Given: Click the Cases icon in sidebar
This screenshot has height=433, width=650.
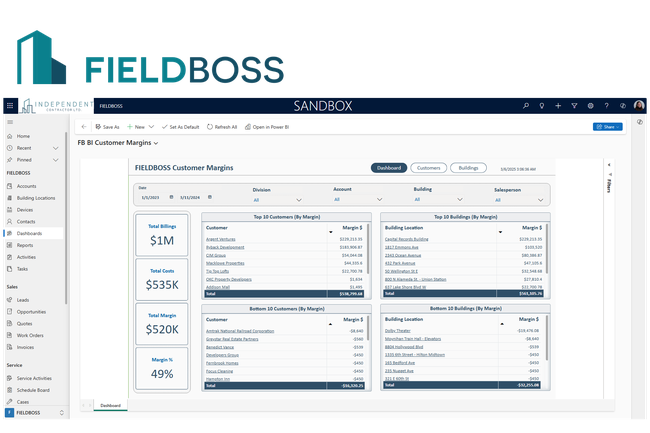Looking at the screenshot, I should coord(10,402).
